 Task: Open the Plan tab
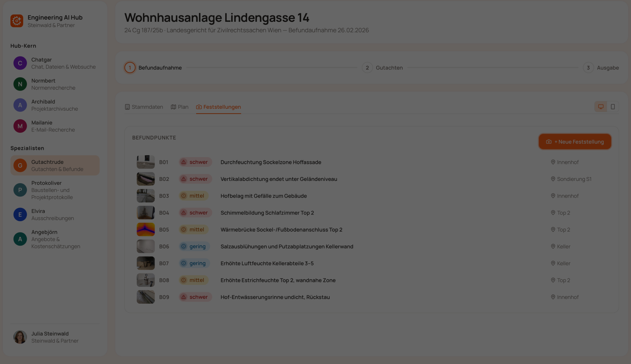(x=179, y=107)
